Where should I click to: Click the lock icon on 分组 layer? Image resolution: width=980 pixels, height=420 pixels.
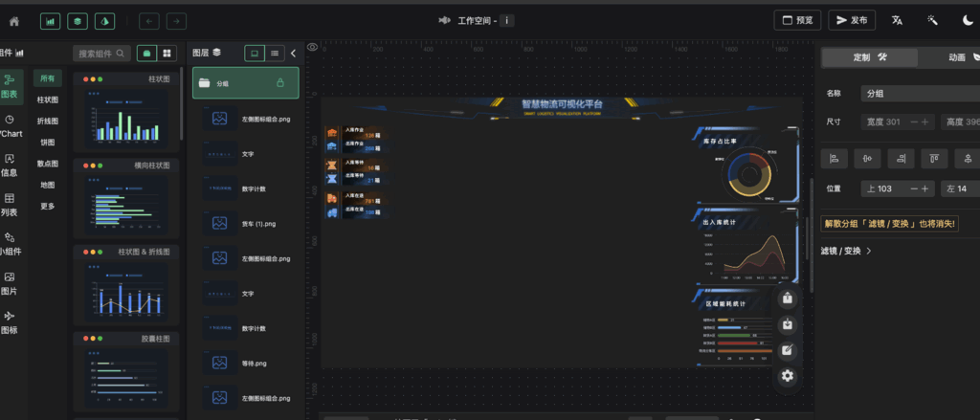pos(280,83)
